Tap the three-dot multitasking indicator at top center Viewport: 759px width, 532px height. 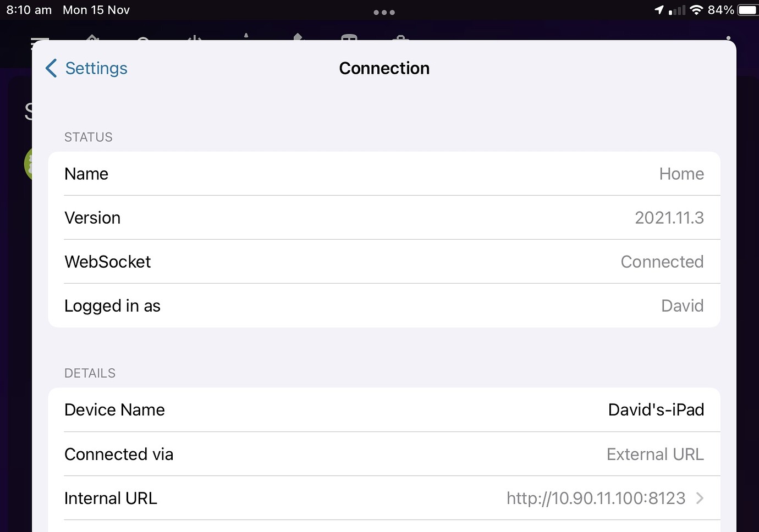[384, 12]
